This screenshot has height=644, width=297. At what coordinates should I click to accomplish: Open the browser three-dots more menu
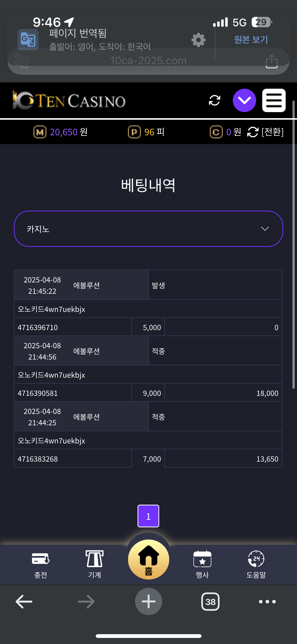[x=267, y=602]
